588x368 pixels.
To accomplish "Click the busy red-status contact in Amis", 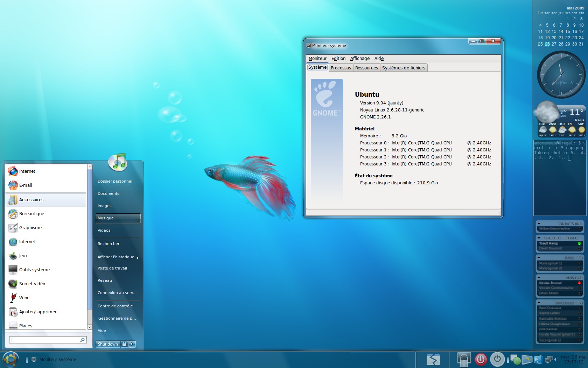I will point(560,283).
